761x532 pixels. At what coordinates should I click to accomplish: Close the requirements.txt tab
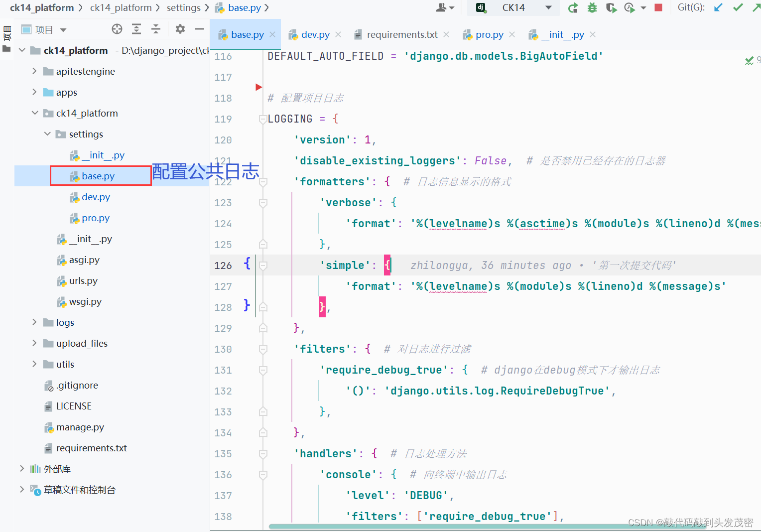(446, 34)
